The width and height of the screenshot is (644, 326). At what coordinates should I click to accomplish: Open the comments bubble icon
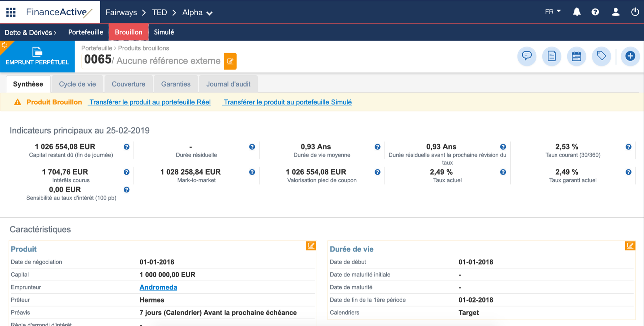click(x=527, y=56)
